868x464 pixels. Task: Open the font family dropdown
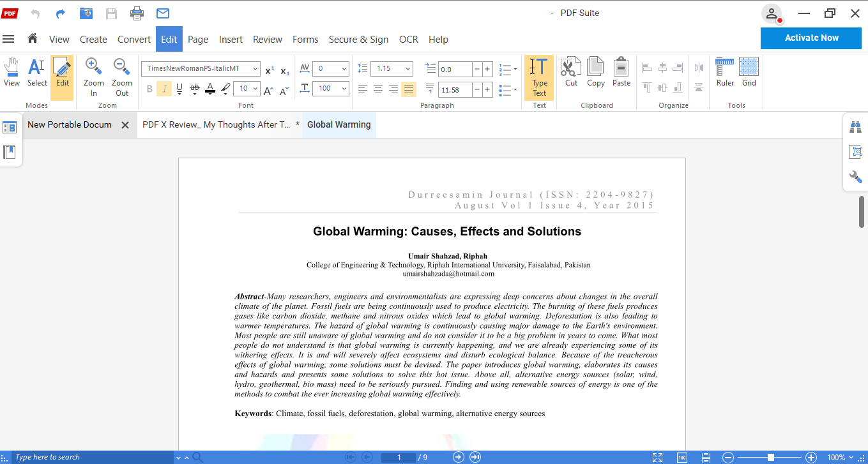tap(200, 68)
